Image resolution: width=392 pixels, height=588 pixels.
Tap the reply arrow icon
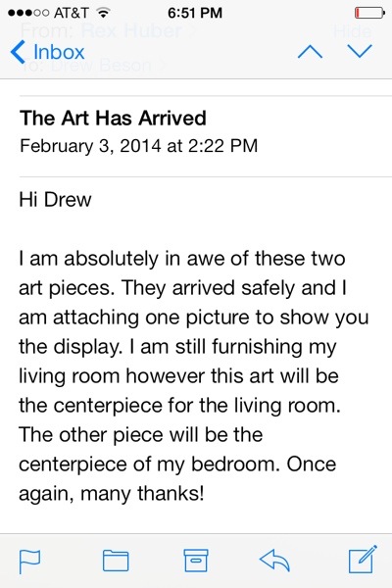click(x=274, y=561)
